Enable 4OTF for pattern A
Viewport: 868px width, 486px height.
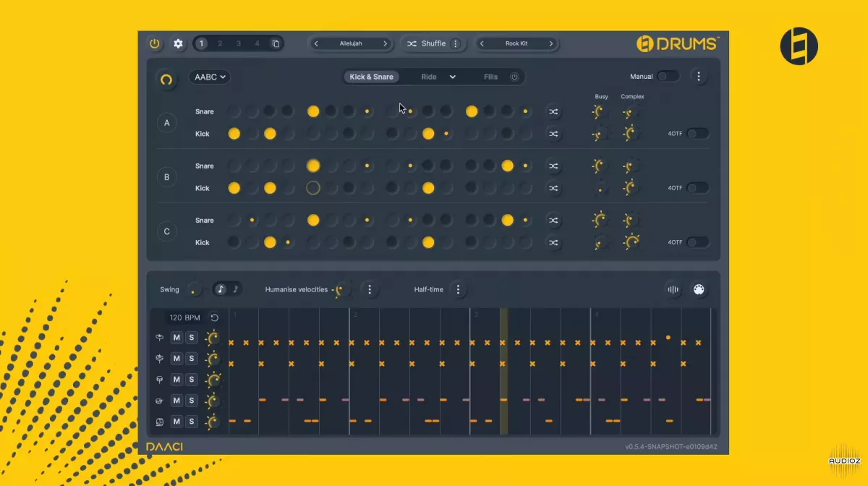click(698, 134)
